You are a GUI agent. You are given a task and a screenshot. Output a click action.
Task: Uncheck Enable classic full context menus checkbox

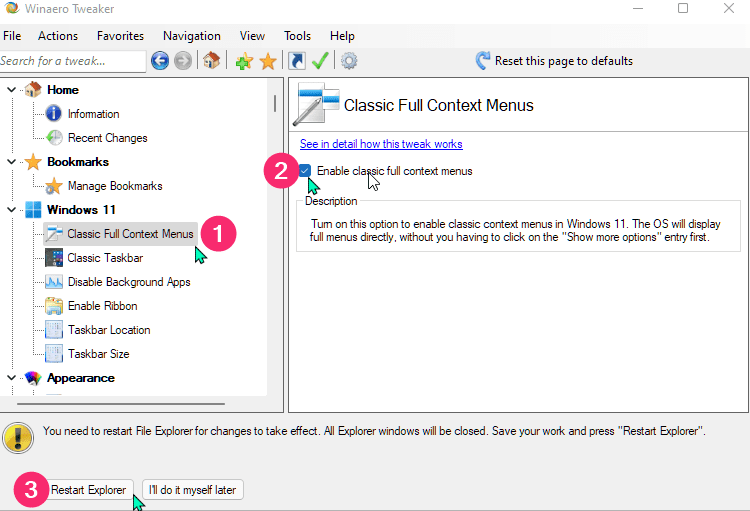(305, 170)
